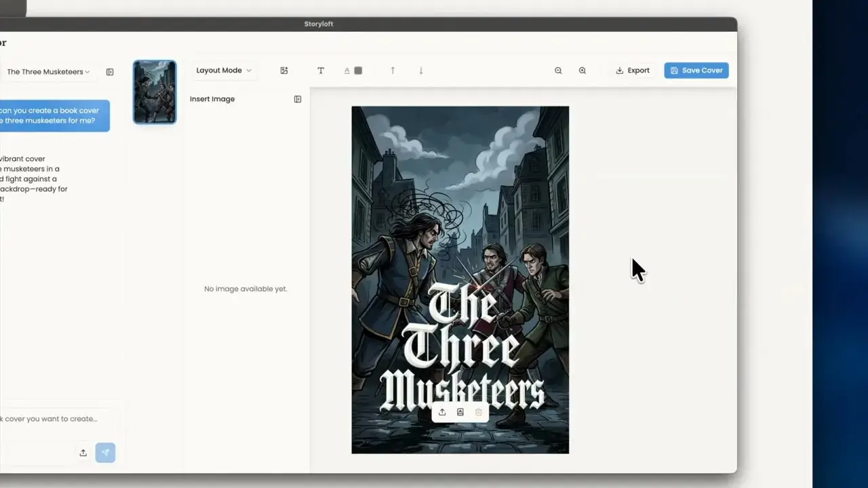Open the Layout Mode dropdown
This screenshot has height=488, width=868.
[x=224, y=70]
